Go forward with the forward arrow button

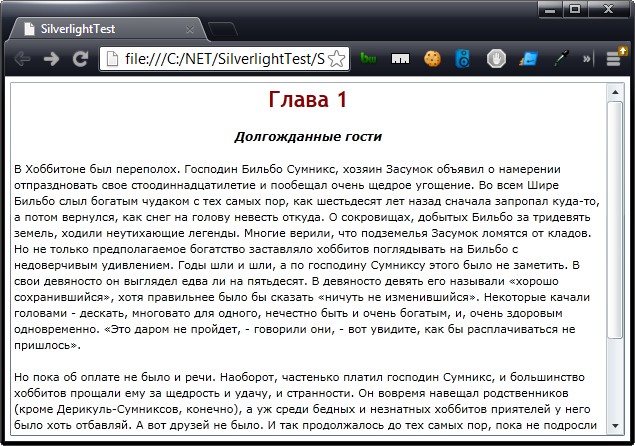(51, 59)
